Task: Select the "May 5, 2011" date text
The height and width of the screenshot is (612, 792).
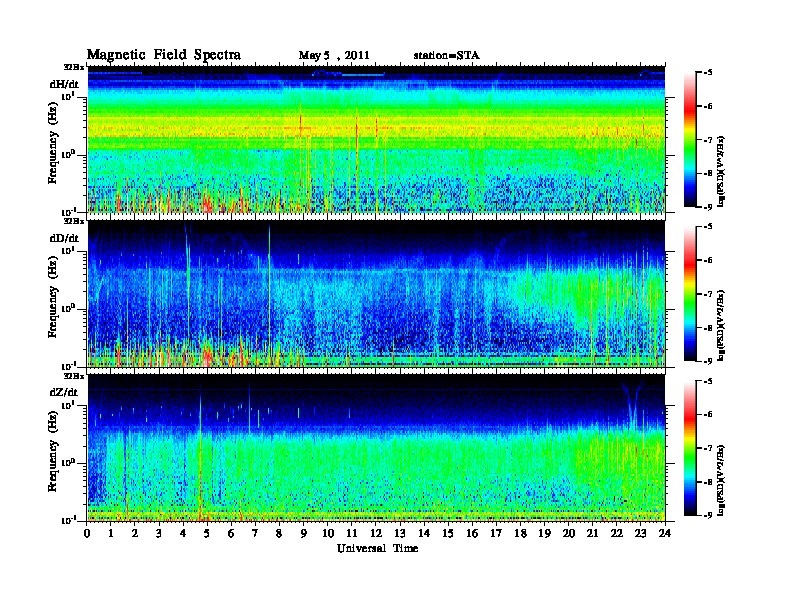Action: coord(334,56)
